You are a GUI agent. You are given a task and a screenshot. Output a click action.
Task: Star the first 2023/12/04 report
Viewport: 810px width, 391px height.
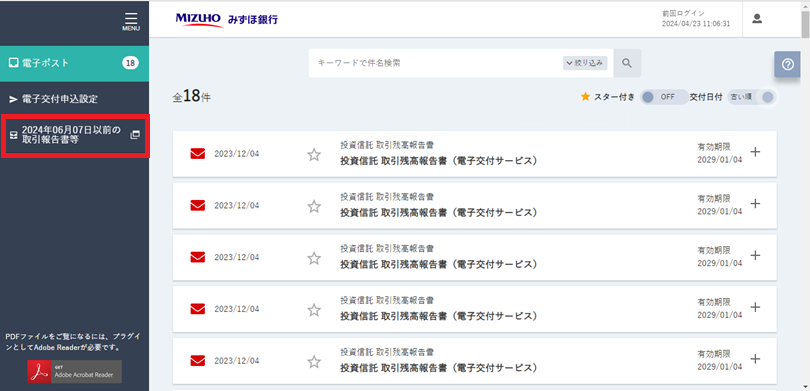click(x=314, y=154)
